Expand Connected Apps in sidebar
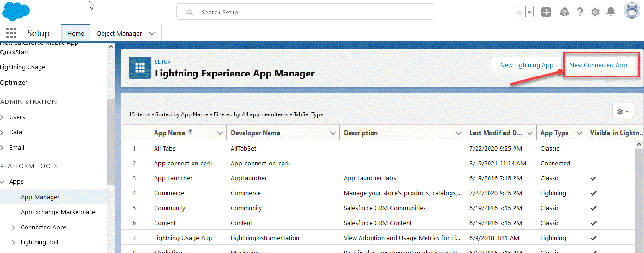 pos(13,228)
